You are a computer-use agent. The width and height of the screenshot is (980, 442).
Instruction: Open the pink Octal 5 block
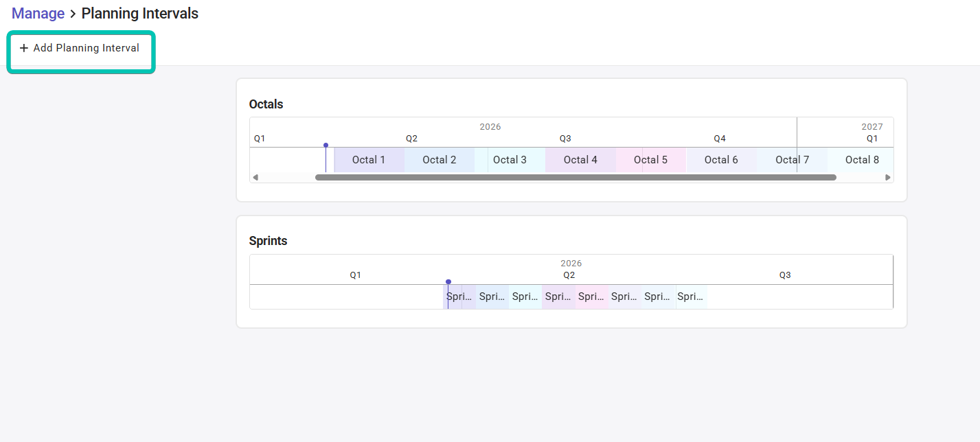tap(650, 160)
